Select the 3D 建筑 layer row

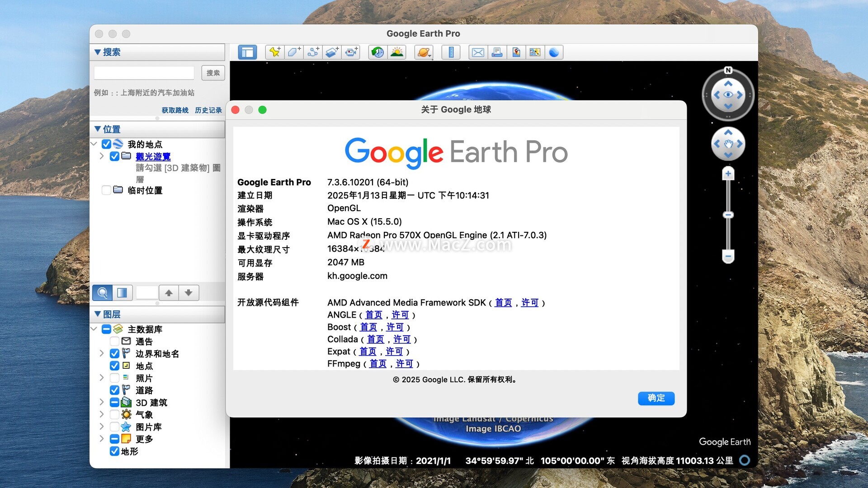[151, 403]
